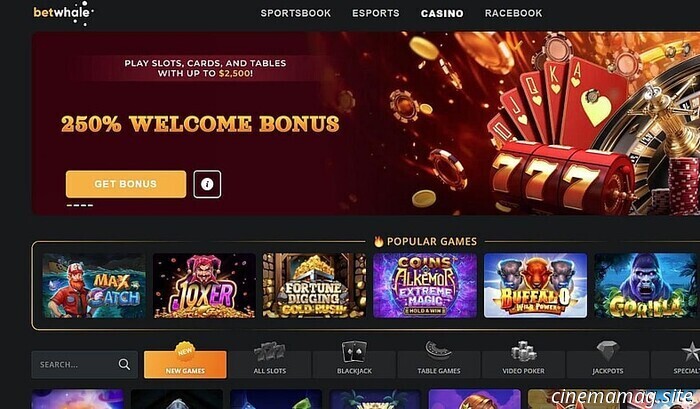Image resolution: width=700 pixels, height=409 pixels.
Task: Open the Esports tab
Action: [x=375, y=13]
